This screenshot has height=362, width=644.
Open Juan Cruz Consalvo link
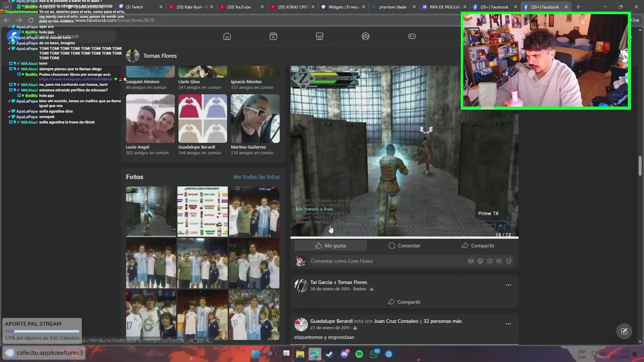tap(396, 321)
